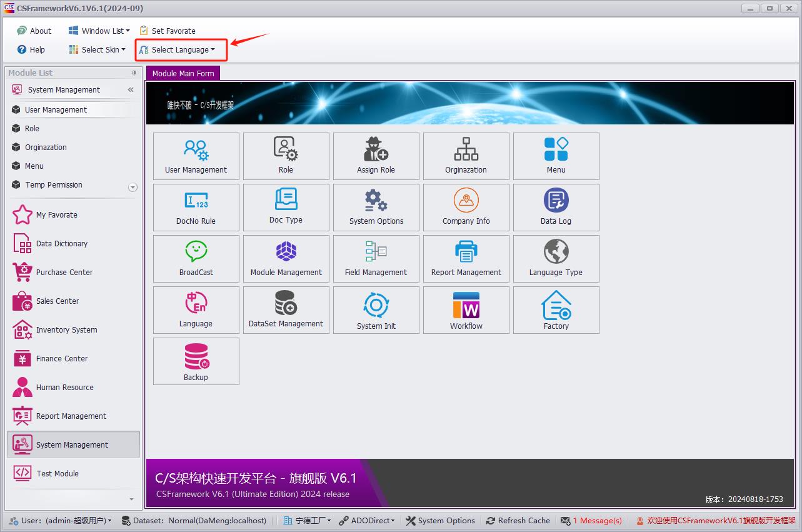
Task: Switch to the Module Main Form tab
Action: click(x=183, y=74)
